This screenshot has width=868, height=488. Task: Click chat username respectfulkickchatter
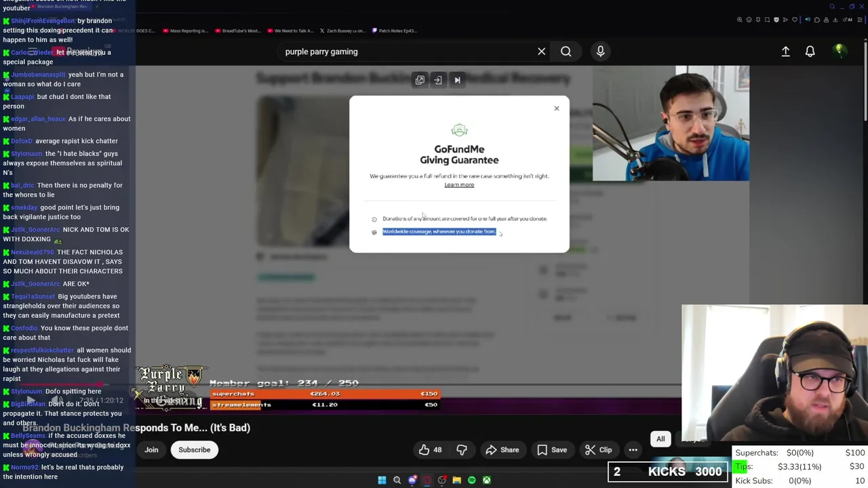(x=42, y=350)
